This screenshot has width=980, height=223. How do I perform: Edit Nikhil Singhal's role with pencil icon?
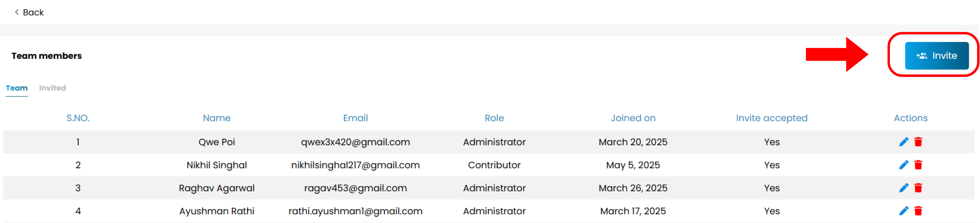(x=904, y=165)
